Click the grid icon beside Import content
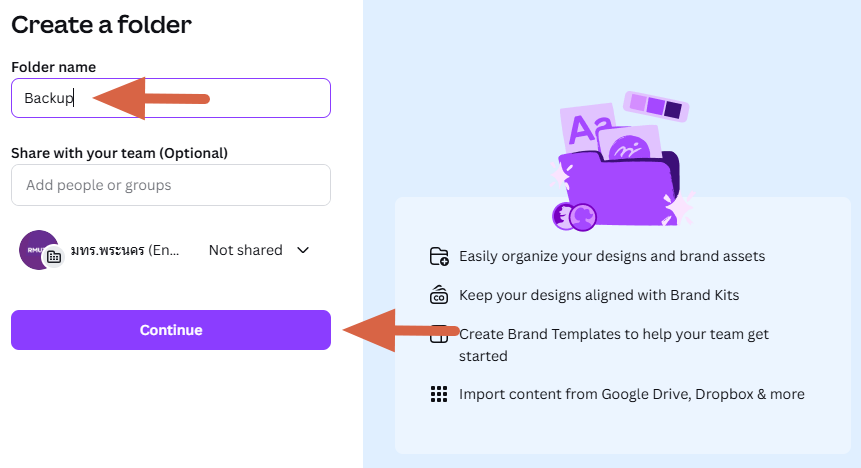The height and width of the screenshot is (468, 861). tap(439, 394)
